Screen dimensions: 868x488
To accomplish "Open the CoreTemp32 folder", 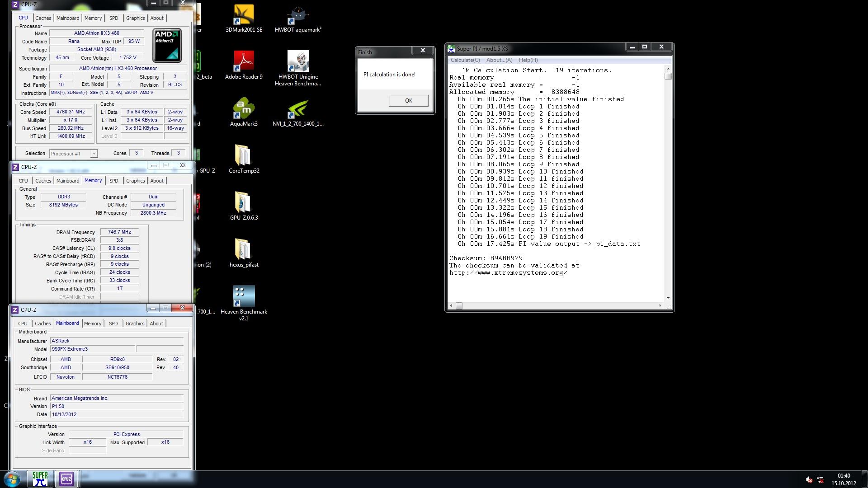I will coord(244,159).
